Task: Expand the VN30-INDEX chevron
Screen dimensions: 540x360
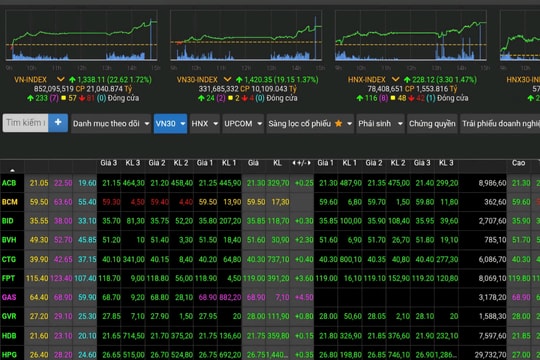Action: point(227,80)
